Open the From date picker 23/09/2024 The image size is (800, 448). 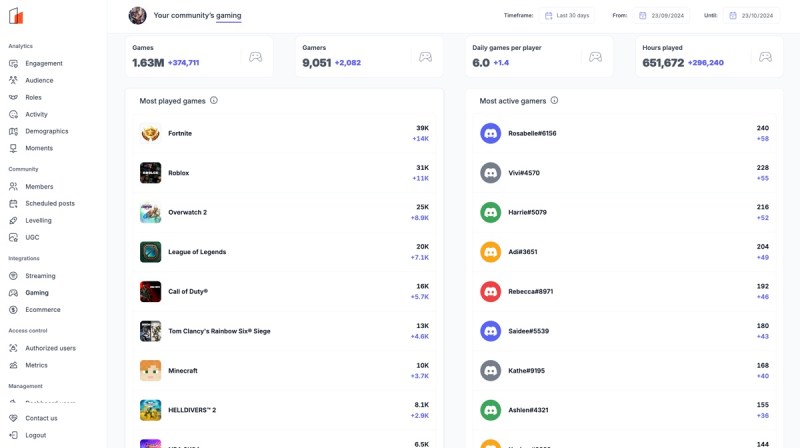[x=662, y=15]
